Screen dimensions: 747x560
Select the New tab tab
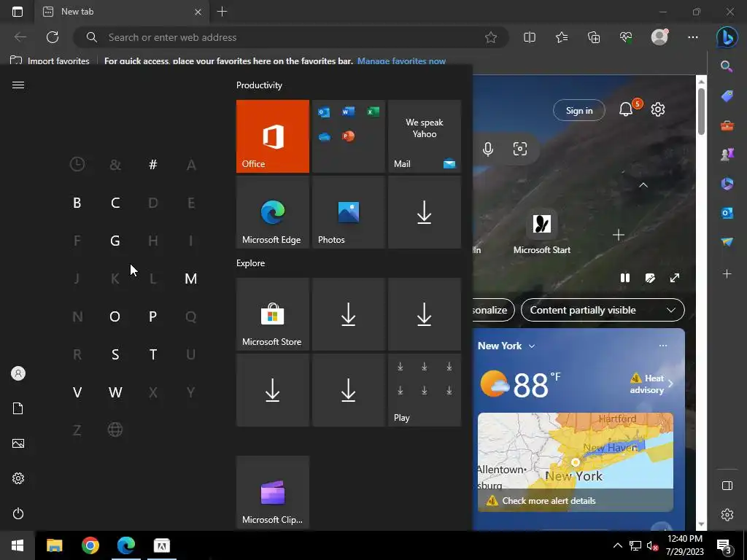123,12
